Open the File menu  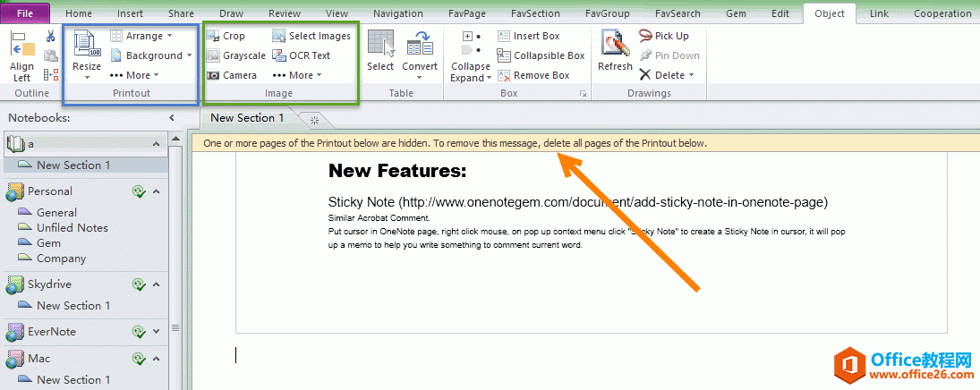(26, 13)
